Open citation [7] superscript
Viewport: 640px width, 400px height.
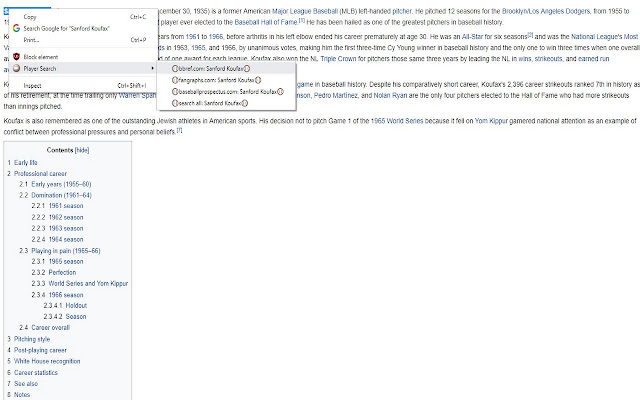click(x=179, y=131)
